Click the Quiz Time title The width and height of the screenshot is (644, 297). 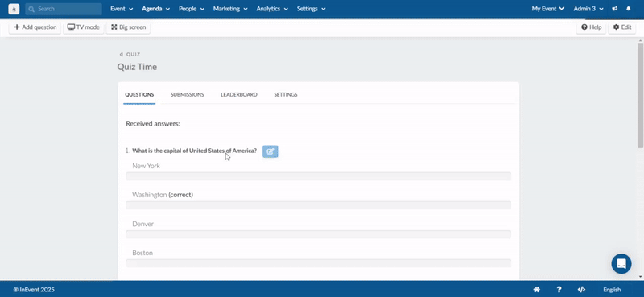click(137, 67)
